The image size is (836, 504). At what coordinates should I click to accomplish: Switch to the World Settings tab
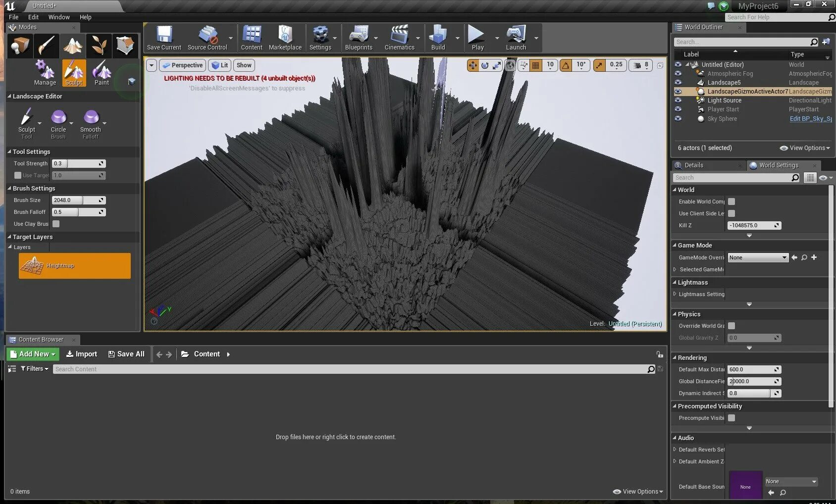[778, 165]
